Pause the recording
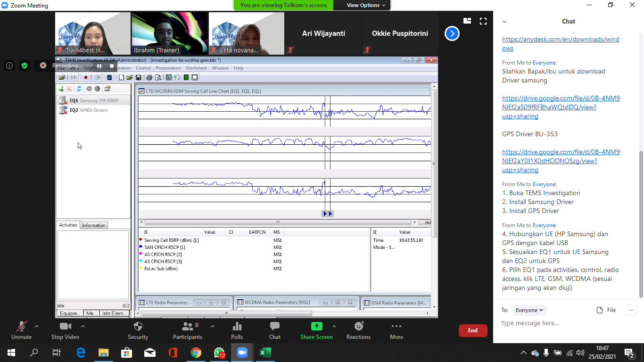This screenshot has width=644, height=362. click(x=99, y=66)
